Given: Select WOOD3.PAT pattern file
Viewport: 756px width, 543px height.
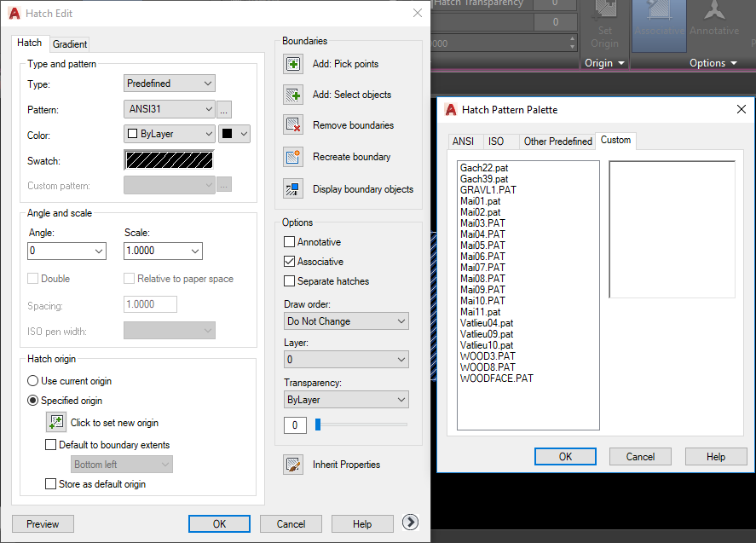Looking at the screenshot, I should (x=488, y=356).
